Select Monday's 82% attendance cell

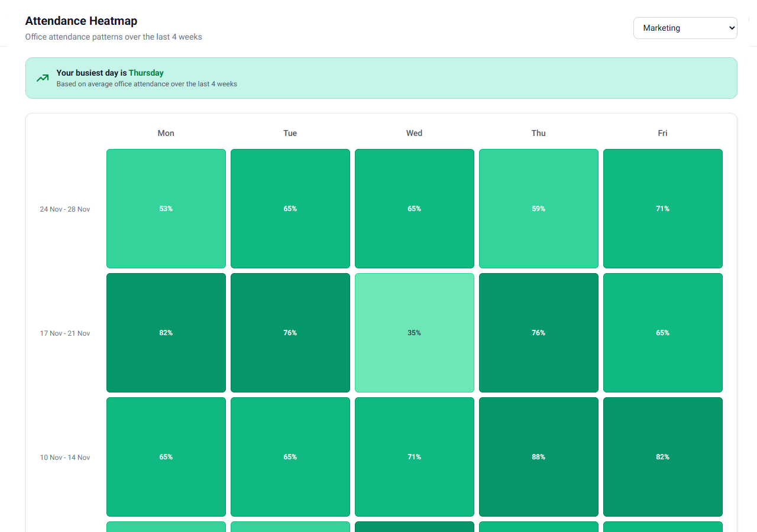pyautogui.click(x=166, y=333)
